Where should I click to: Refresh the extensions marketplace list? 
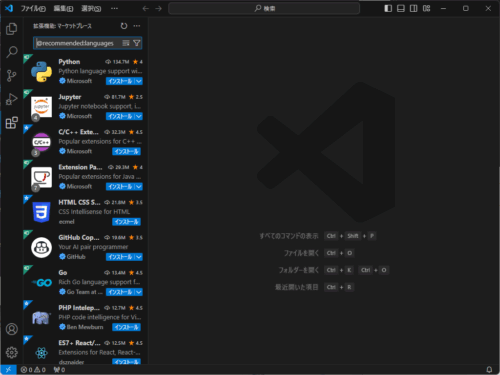124,26
